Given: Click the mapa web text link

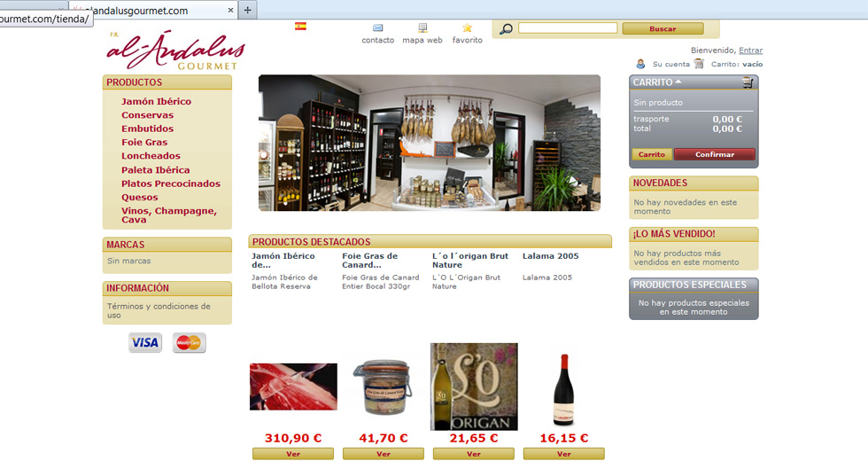Looking at the screenshot, I should click(422, 40).
